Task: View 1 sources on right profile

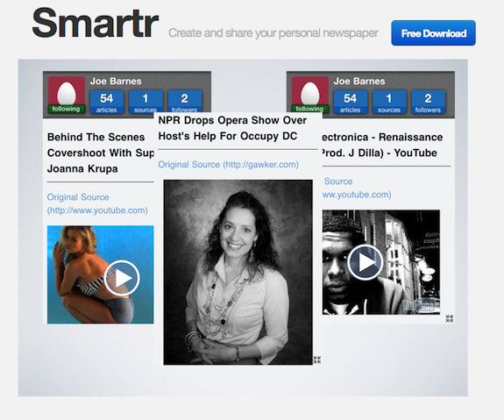Action: (x=389, y=102)
